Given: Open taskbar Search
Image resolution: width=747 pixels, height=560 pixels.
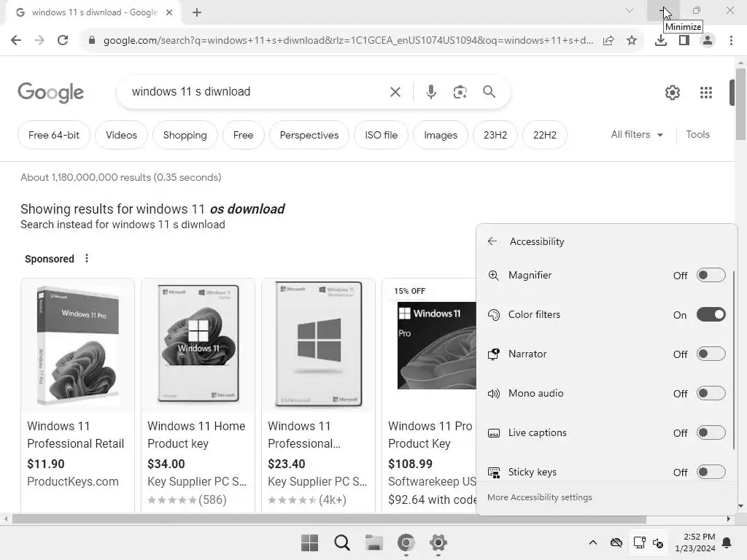Looking at the screenshot, I should coord(342,542).
